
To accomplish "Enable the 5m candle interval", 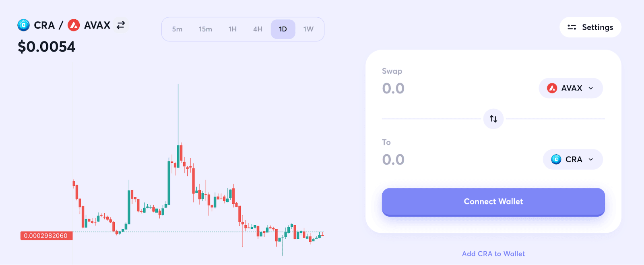I will click(177, 29).
